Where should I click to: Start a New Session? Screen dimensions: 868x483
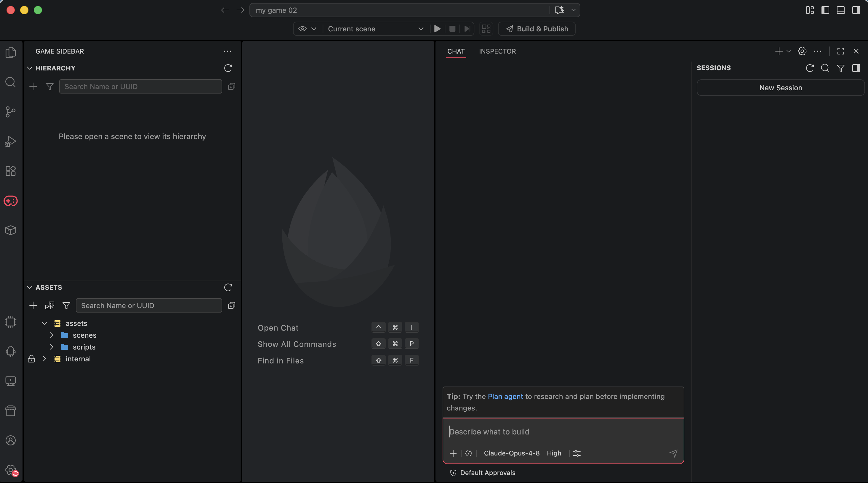pos(780,88)
